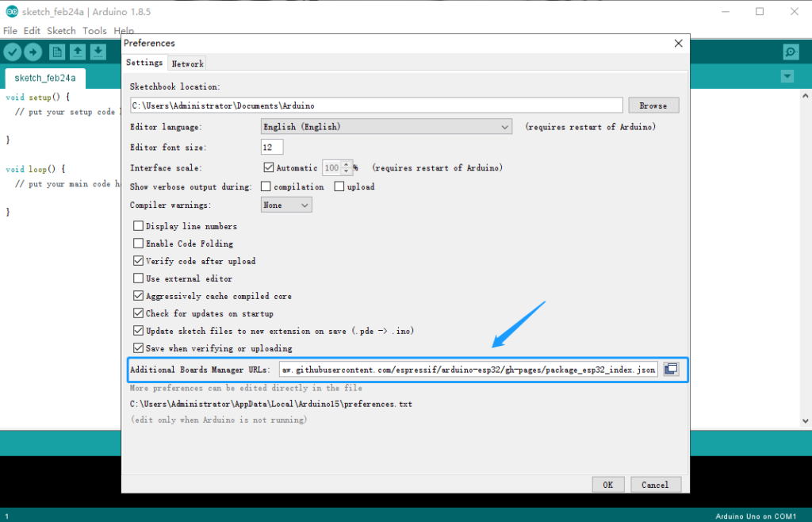Image resolution: width=812 pixels, height=522 pixels.
Task: Open the Compiler warnings dropdown
Action: [x=285, y=204]
